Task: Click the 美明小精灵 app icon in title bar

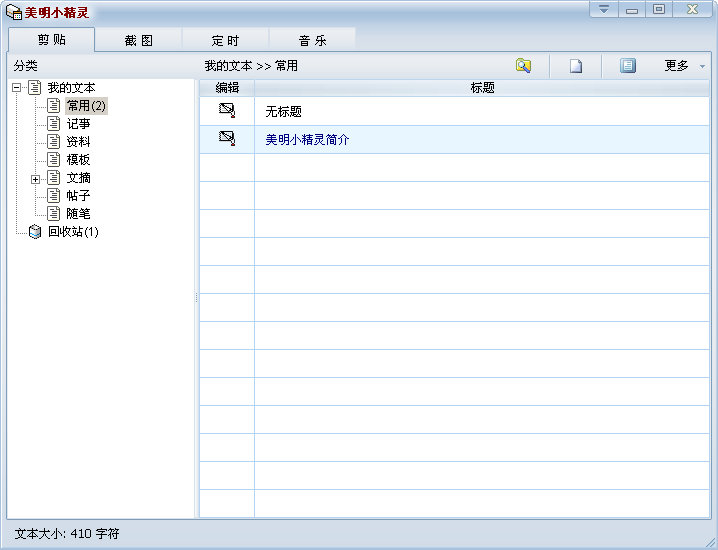Action: pos(14,12)
